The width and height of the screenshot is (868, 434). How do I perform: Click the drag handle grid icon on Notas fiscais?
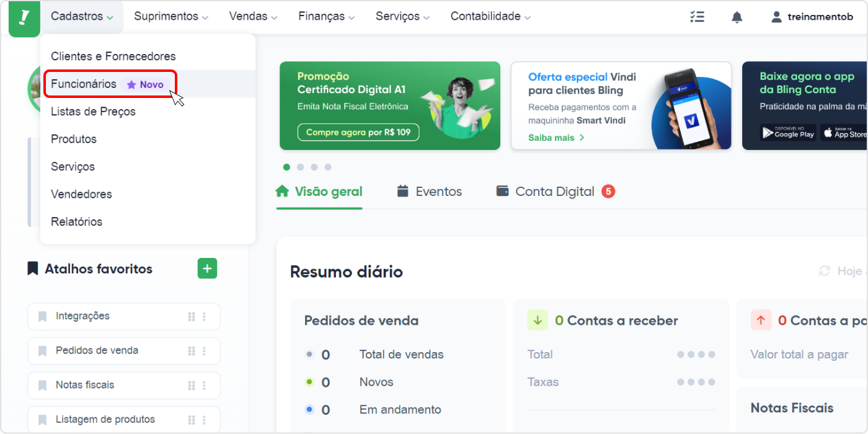click(x=192, y=385)
